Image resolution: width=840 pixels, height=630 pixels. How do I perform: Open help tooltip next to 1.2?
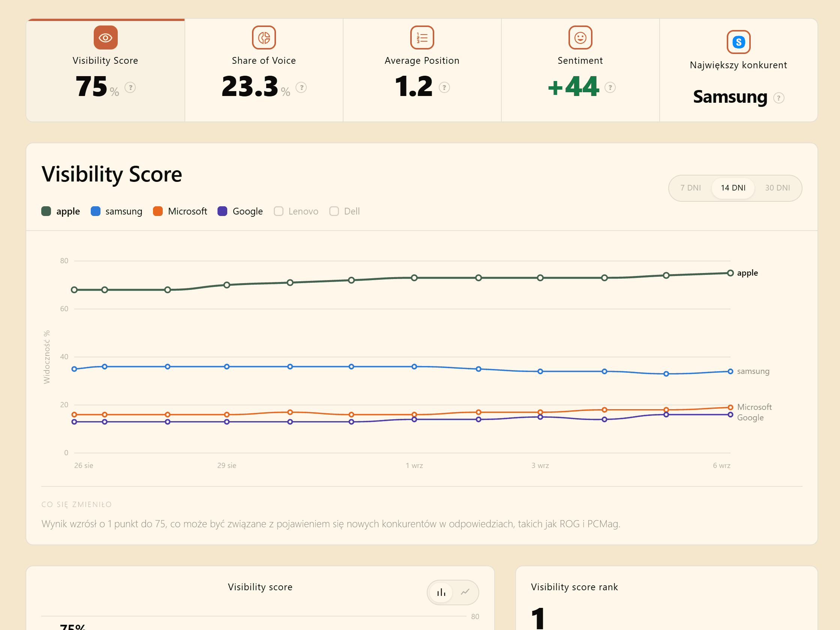point(444,88)
